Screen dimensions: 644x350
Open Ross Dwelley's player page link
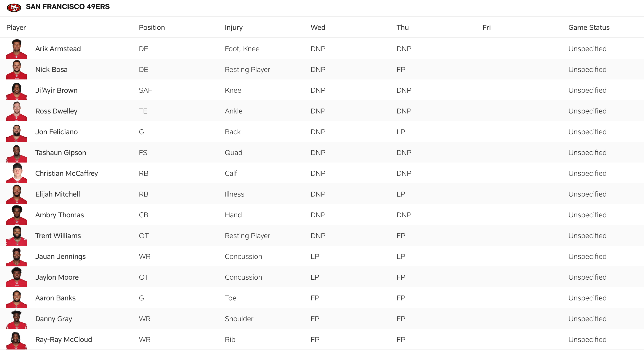pos(56,111)
